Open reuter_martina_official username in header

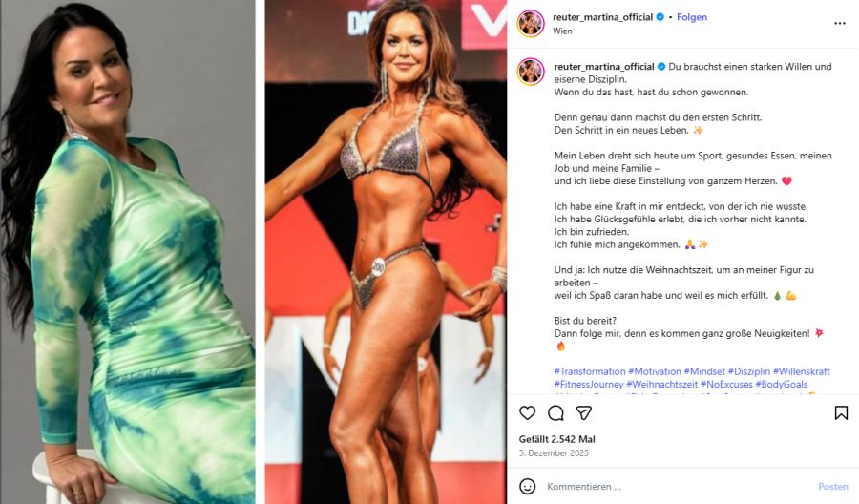(602, 17)
